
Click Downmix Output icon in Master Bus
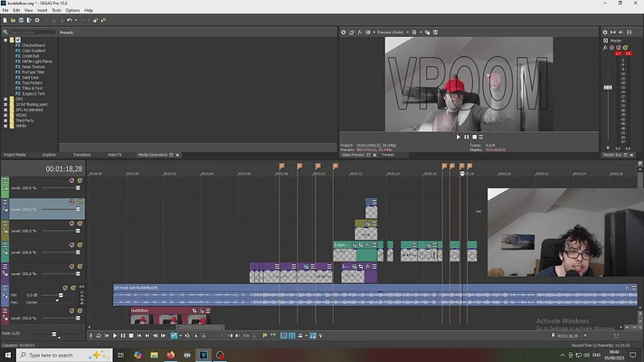pyautogui.click(x=612, y=32)
